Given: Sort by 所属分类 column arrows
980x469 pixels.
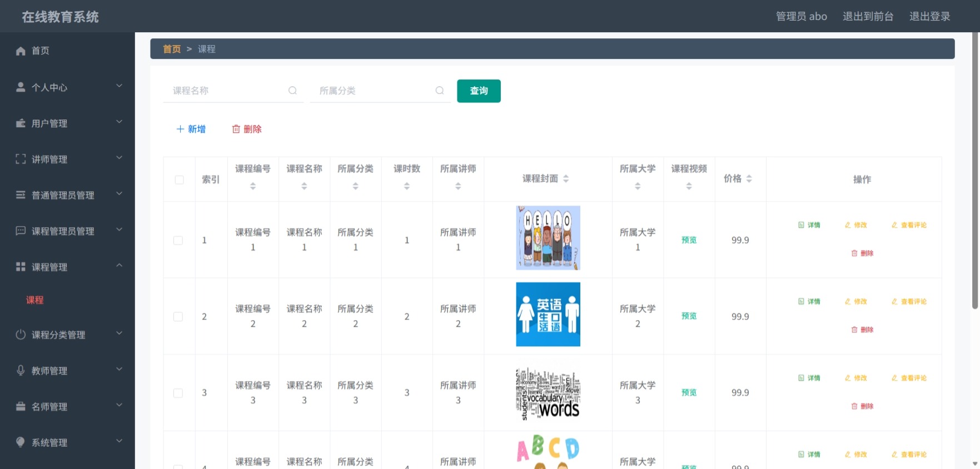Looking at the screenshot, I should click(x=356, y=187).
